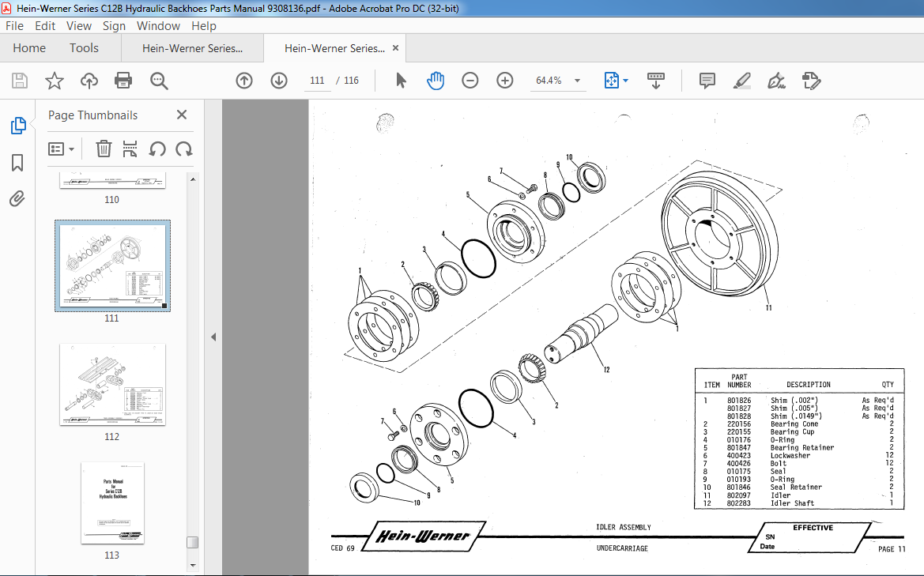Print the document with printer icon
The image size is (924, 576).
tap(123, 81)
